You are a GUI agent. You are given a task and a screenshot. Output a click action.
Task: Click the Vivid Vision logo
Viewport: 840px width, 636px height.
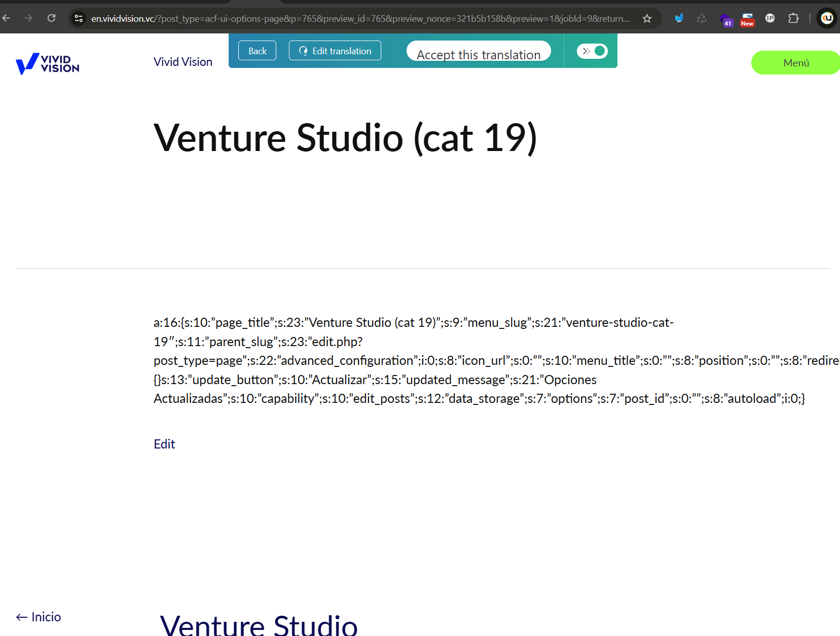48,64
